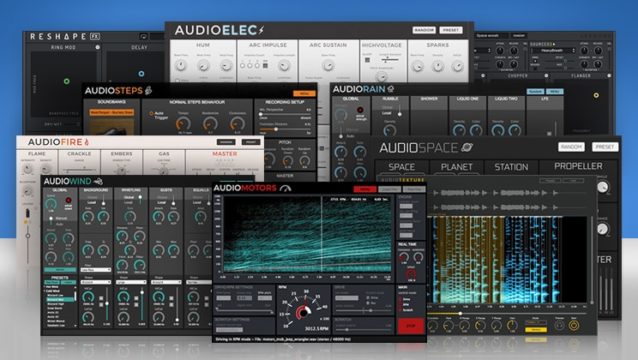The image size is (638, 360).
Task: Click the Embers knob in AudioFire
Action: click(121, 170)
